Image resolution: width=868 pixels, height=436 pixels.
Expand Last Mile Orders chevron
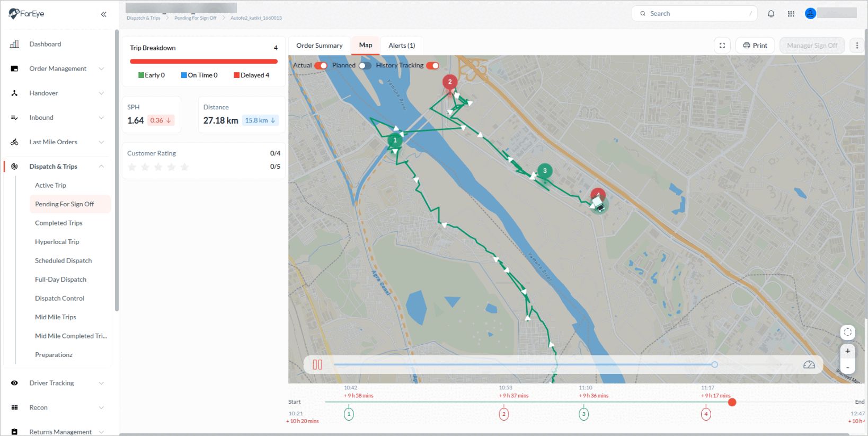101,142
